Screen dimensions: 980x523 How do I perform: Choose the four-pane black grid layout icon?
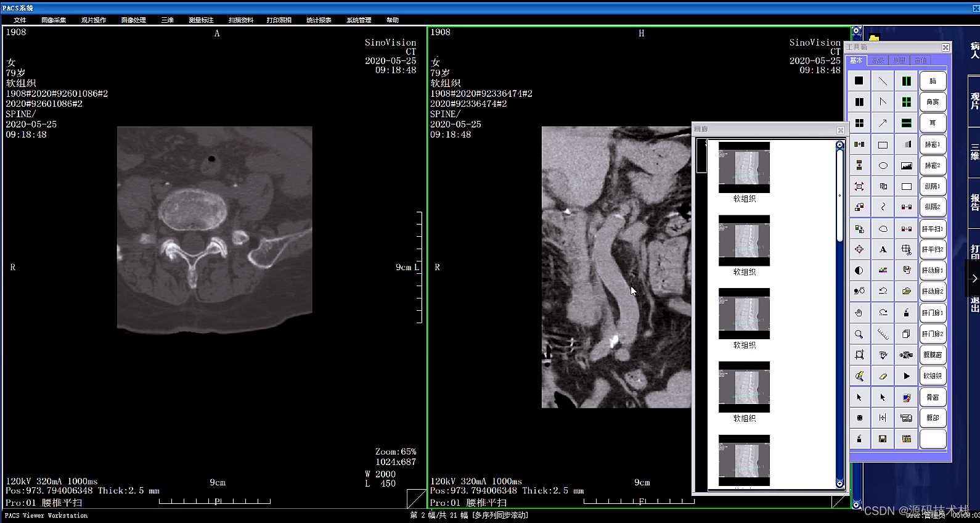859,123
